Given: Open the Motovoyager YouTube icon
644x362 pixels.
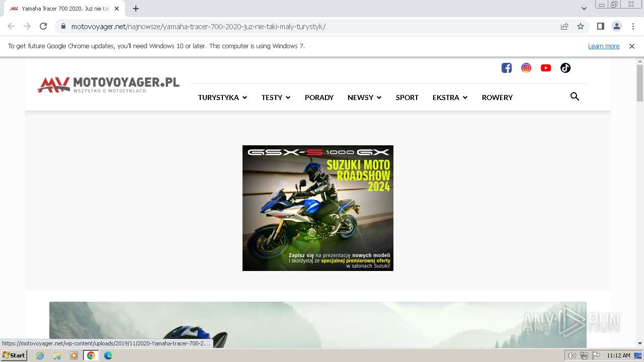Looking at the screenshot, I should click(546, 68).
